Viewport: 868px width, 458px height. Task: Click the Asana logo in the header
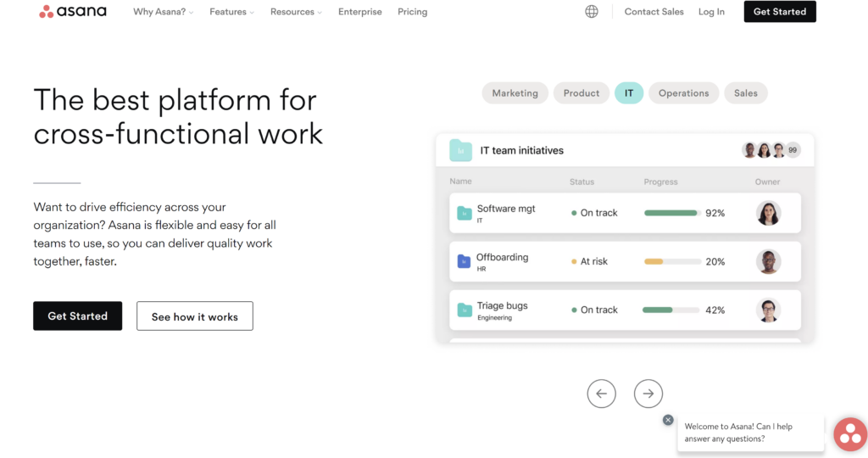point(71,12)
